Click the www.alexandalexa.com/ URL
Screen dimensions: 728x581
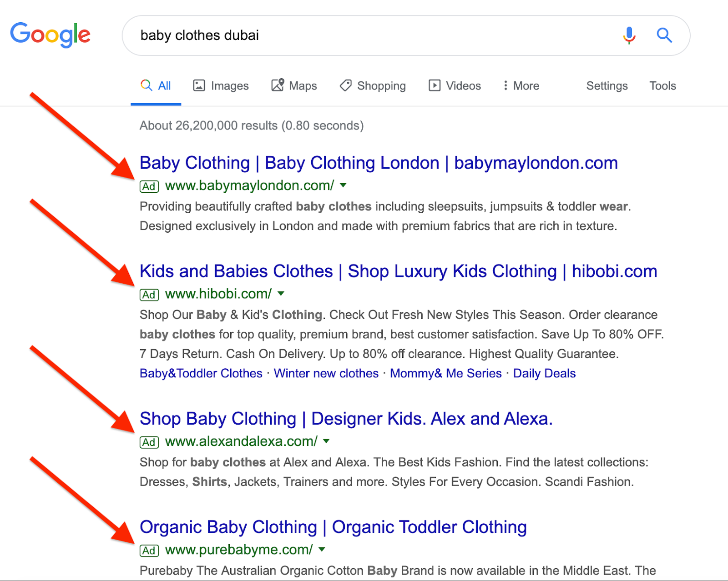point(241,441)
